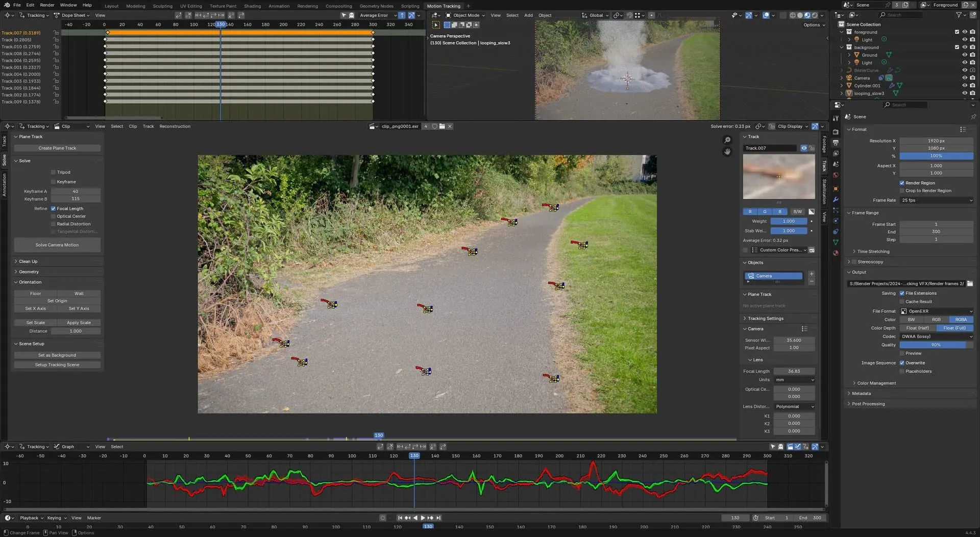
Task: Click the pan hand icon in clip editor
Action: click(x=727, y=152)
